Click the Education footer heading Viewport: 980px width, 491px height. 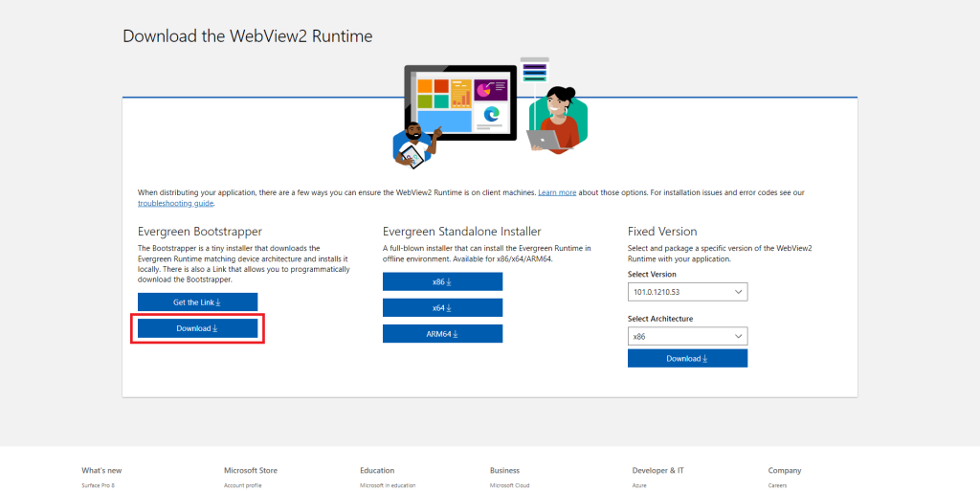tap(377, 470)
